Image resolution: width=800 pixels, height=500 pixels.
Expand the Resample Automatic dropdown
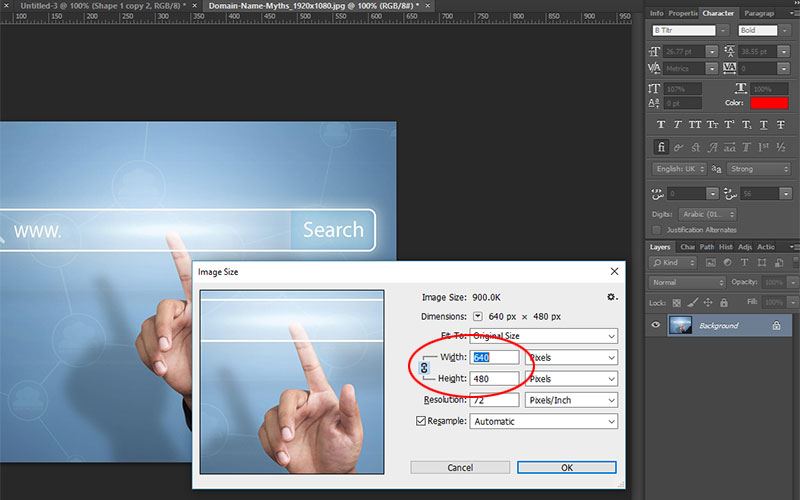pos(543,421)
